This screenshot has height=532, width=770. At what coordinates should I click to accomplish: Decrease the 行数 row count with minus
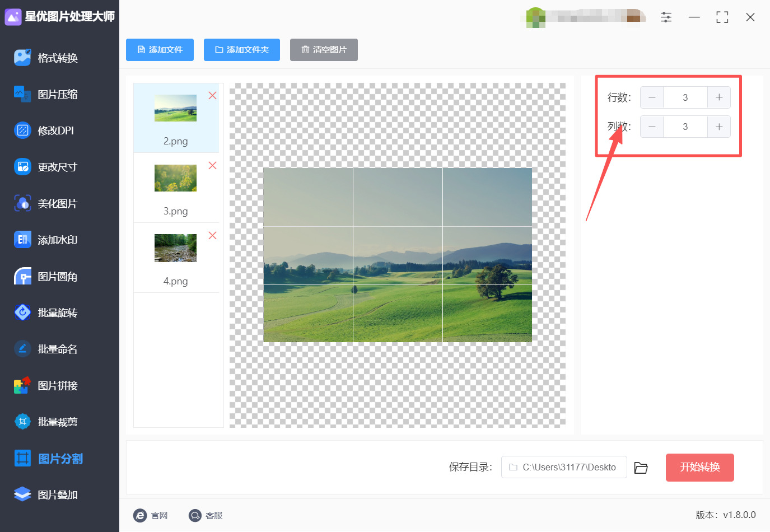pyautogui.click(x=652, y=97)
